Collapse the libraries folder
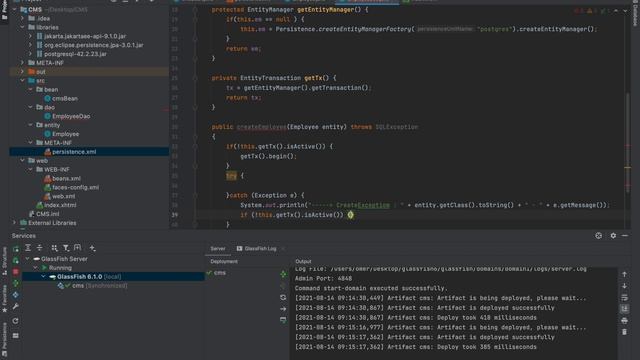The image size is (640, 360). pyautogui.click(x=22, y=27)
